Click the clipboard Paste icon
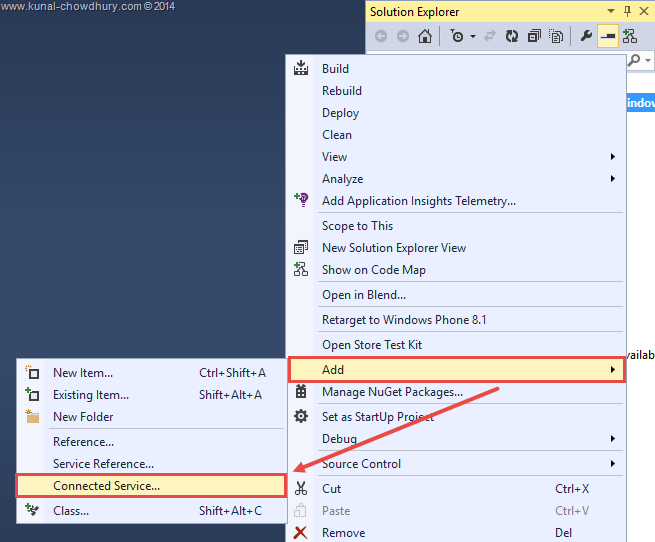Screen dimensions: 655x542 coord(300,510)
